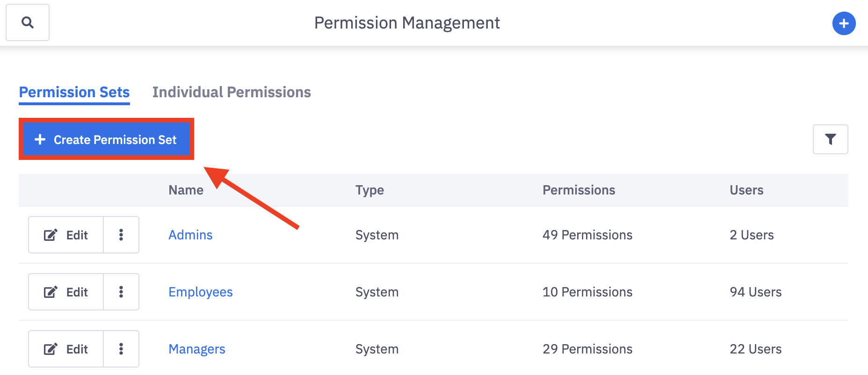This screenshot has width=868, height=375.
Task: Click the 94 Users cell
Action: (755, 292)
